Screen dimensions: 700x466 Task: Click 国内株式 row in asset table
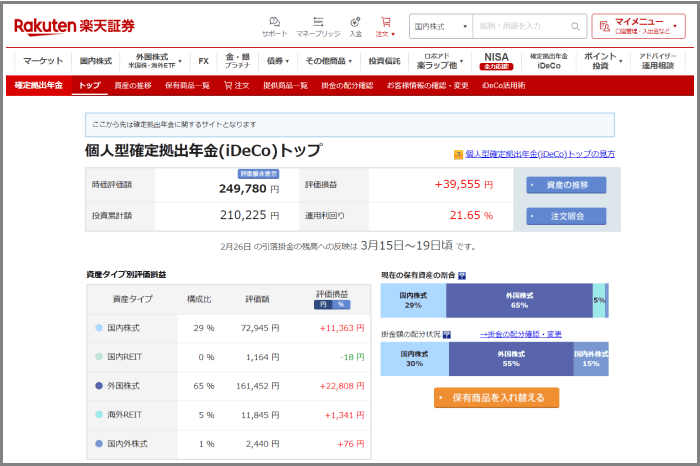coord(229,328)
